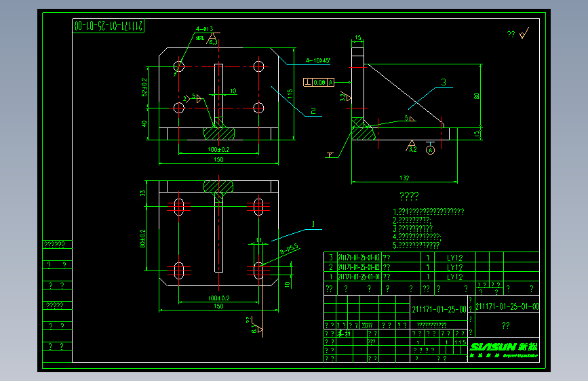Click the circled datum 'A' symbol
The image size is (588, 381).
pyautogui.click(x=430, y=151)
